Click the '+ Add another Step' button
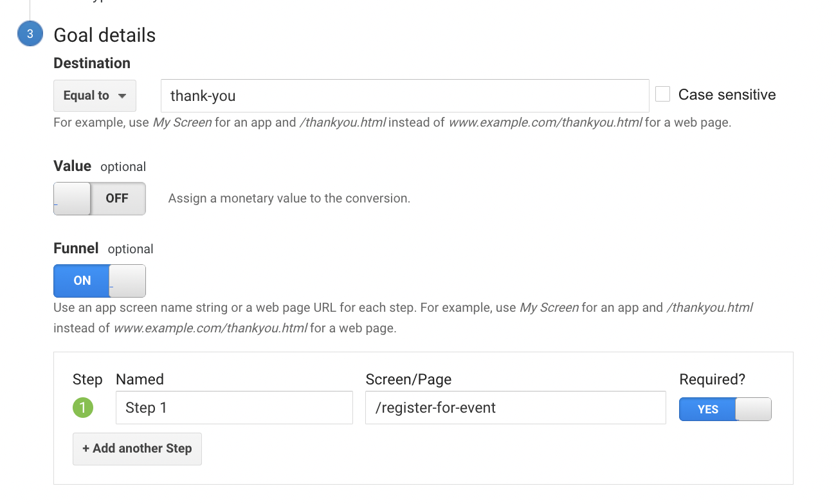Image resolution: width=836 pixels, height=504 pixels. coord(137,449)
